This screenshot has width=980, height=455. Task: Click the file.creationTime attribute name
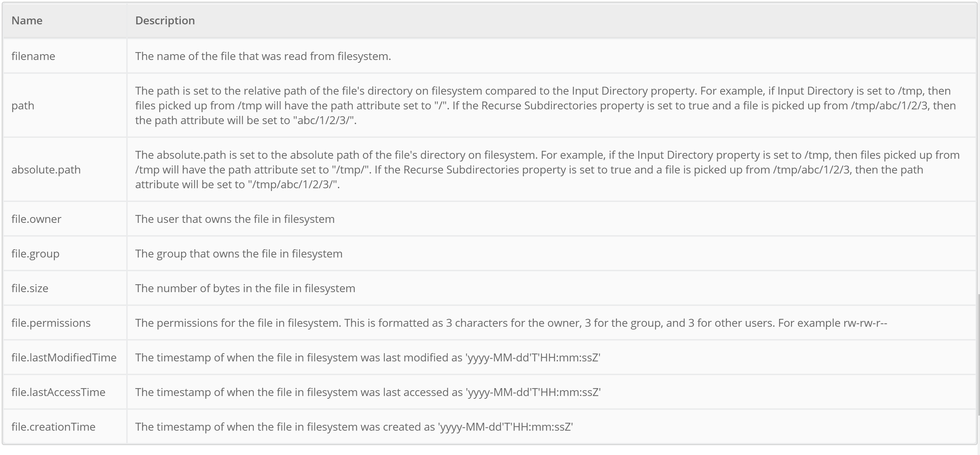coord(53,427)
